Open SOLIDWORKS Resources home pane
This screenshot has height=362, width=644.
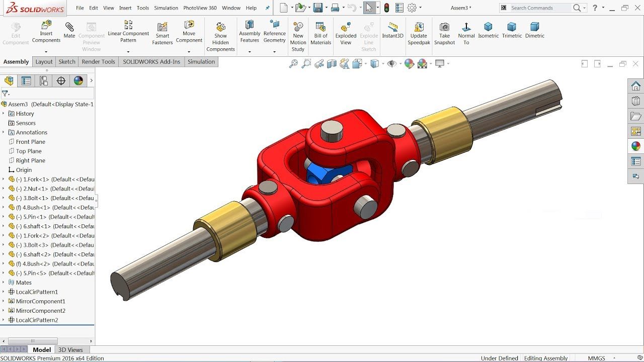click(636, 86)
